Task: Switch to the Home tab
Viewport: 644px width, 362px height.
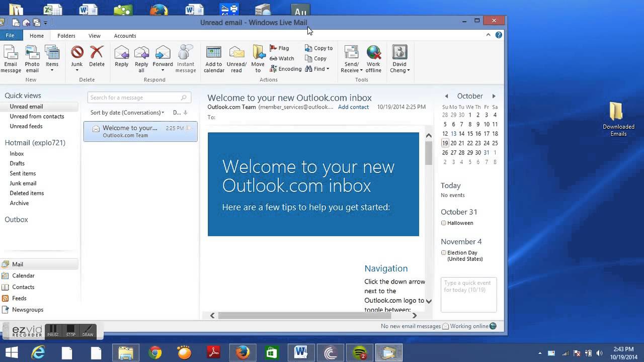Action: pyautogui.click(x=37, y=36)
